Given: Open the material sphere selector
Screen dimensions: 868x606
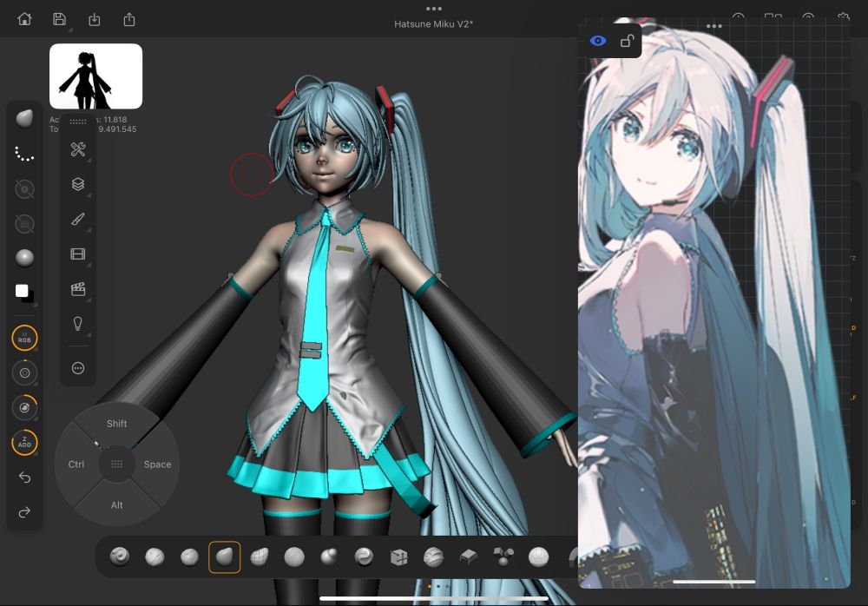Looking at the screenshot, I should [x=24, y=258].
